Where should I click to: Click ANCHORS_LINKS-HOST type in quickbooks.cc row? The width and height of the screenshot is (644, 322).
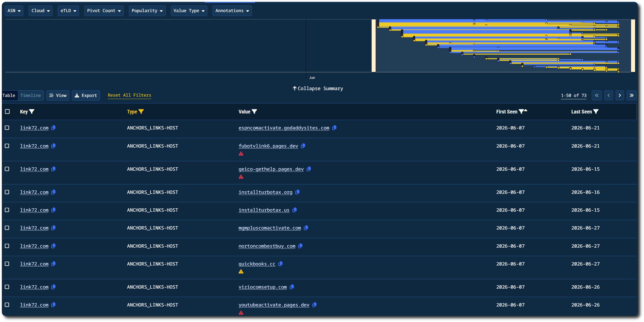coord(152,264)
